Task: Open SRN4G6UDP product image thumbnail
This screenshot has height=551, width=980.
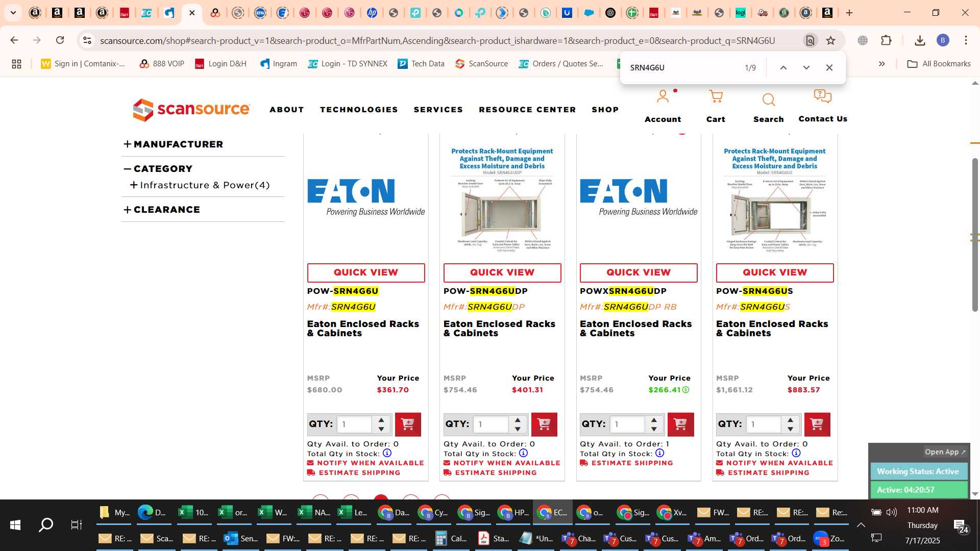Action: click(x=502, y=199)
